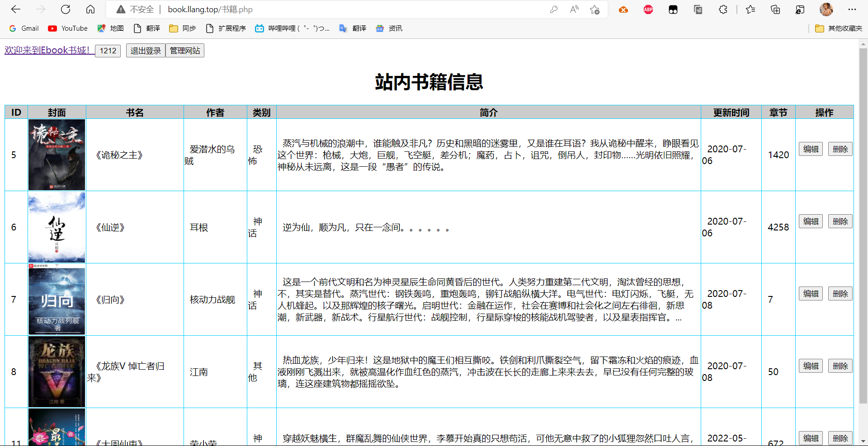868x446 pixels.
Task: Go back to the previous page
Action: 16,9
